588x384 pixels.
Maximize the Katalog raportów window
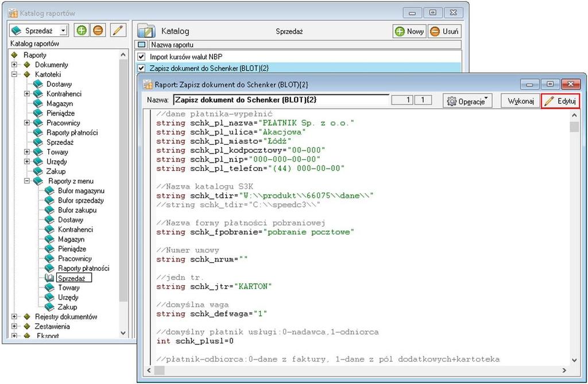(432, 13)
